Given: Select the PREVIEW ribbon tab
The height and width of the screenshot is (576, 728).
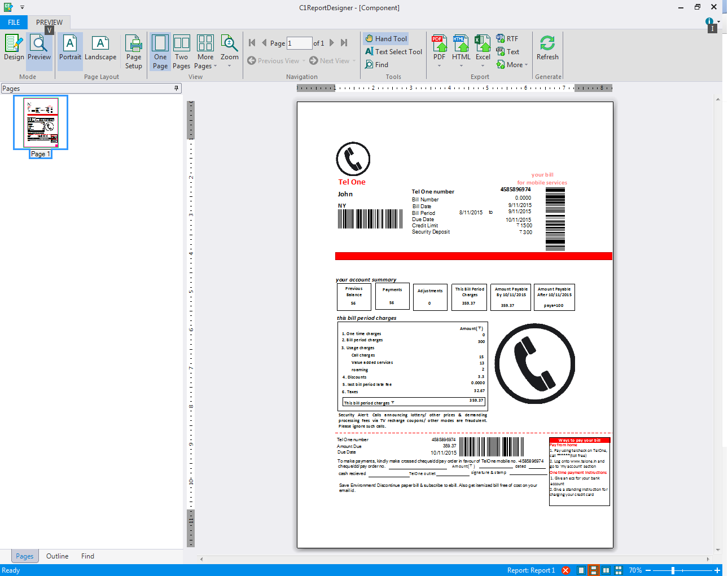Looking at the screenshot, I should (x=49, y=23).
